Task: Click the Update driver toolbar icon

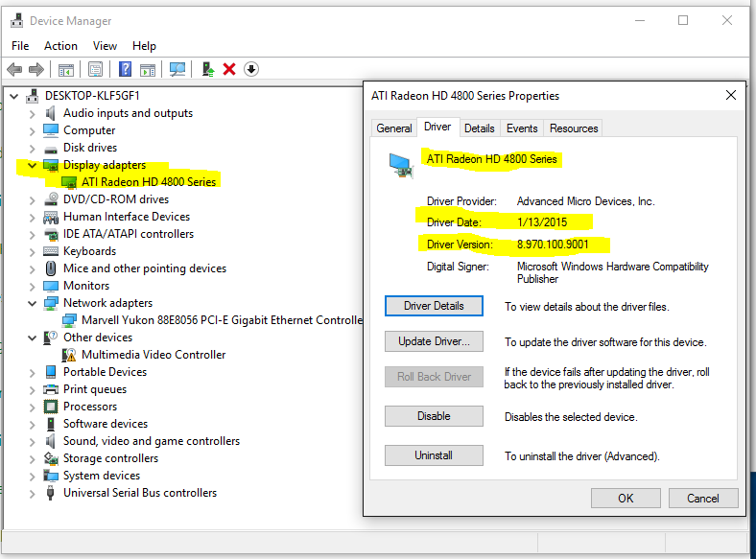Action: (208, 69)
